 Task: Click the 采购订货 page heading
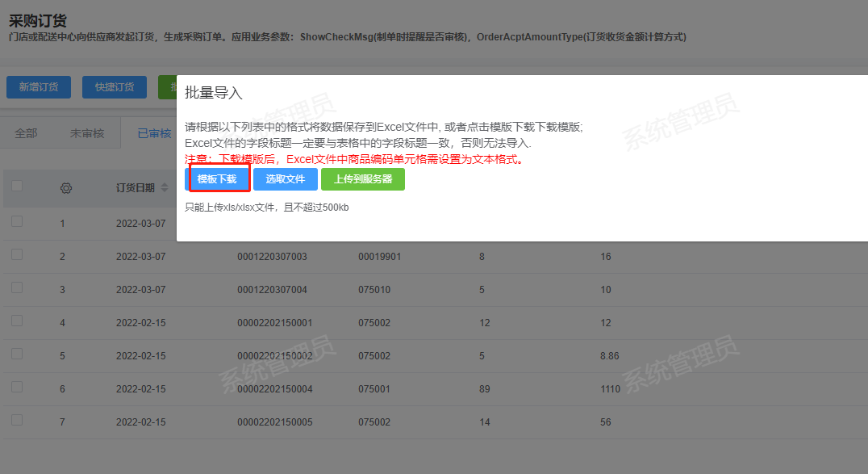click(38, 21)
